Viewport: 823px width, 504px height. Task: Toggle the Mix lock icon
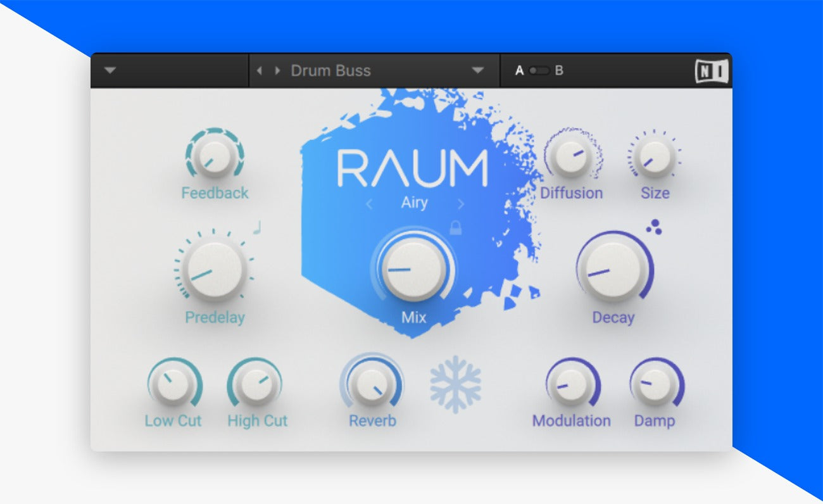point(455,227)
